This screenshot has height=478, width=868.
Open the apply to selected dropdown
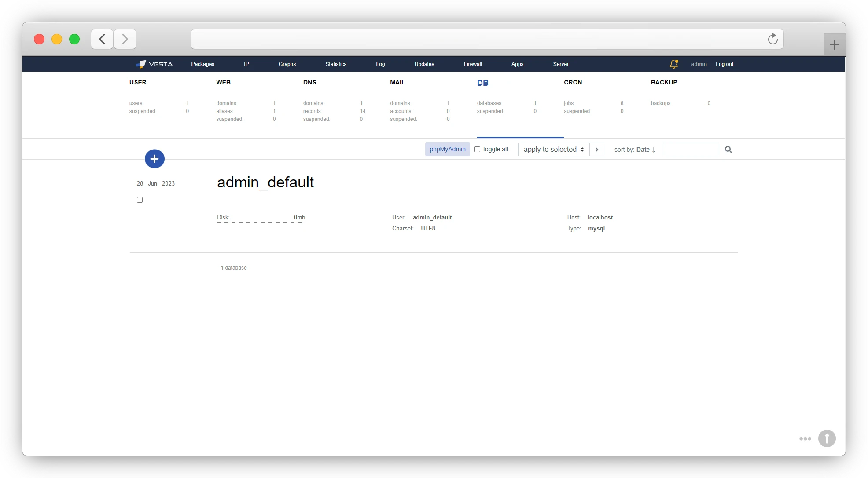(553, 150)
